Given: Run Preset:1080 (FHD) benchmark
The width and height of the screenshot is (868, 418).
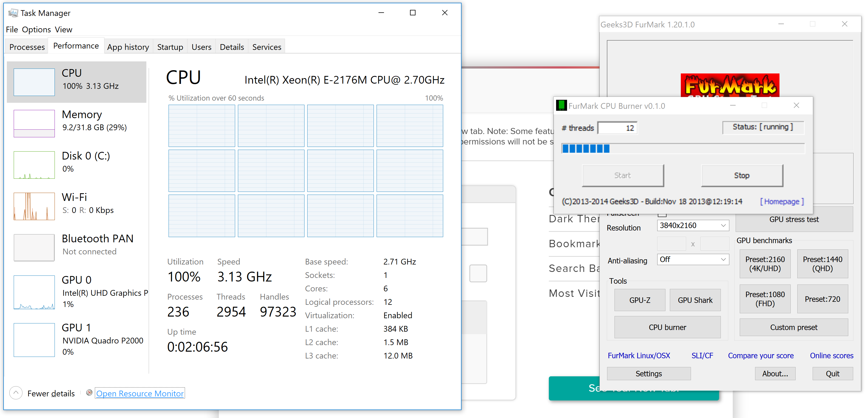Looking at the screenshot, I should (765, 299).
